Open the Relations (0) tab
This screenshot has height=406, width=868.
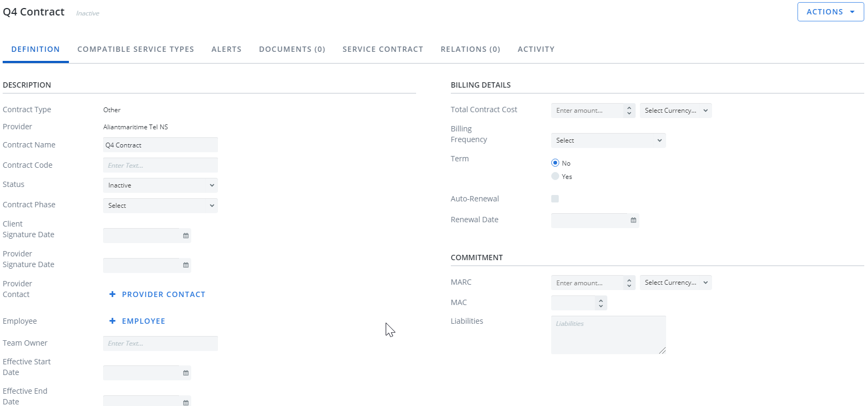pyautogui.click(x=471, y=49)
